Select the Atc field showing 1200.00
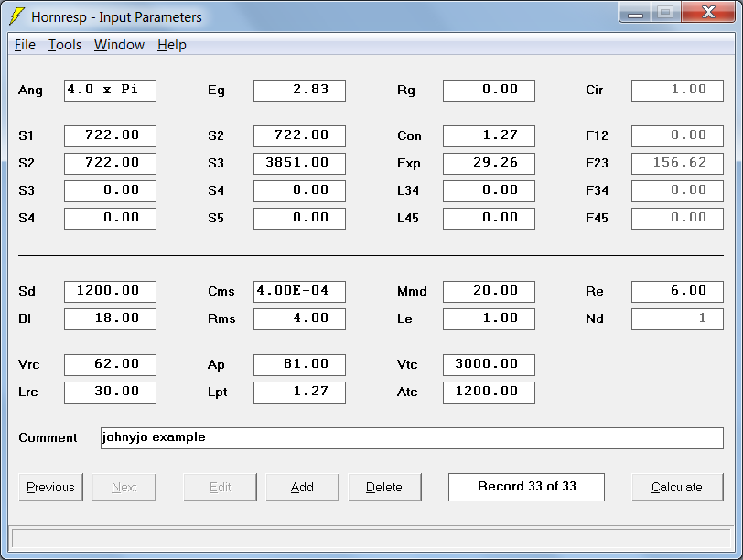This screenshot has width=743, height=560. (489, 393)
